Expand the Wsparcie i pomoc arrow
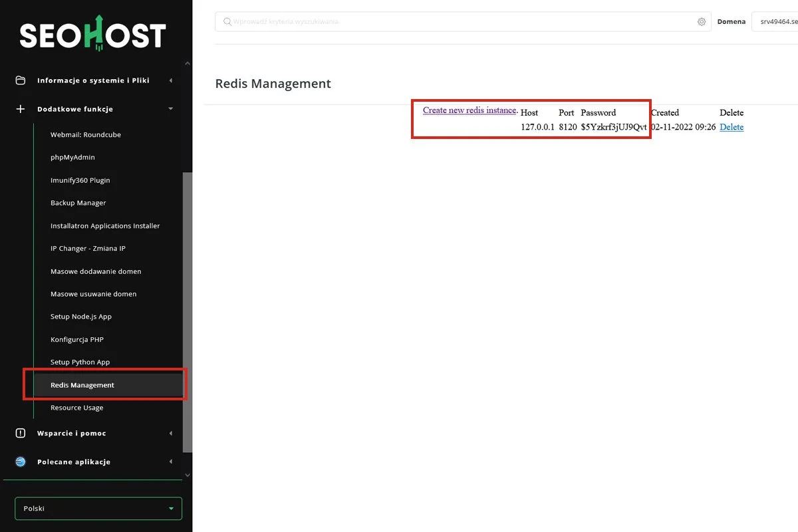 tap(171, 433)
